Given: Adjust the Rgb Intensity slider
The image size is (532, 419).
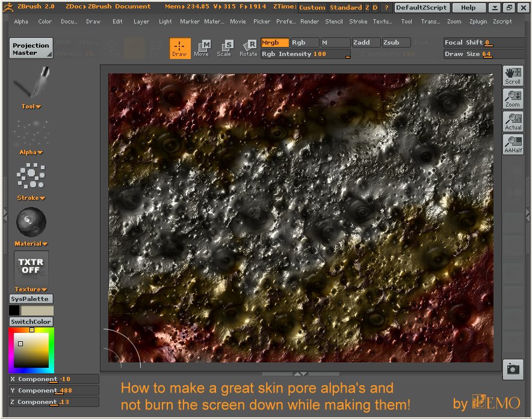Looking at the screenshot, I should click(x=306, y=54).
